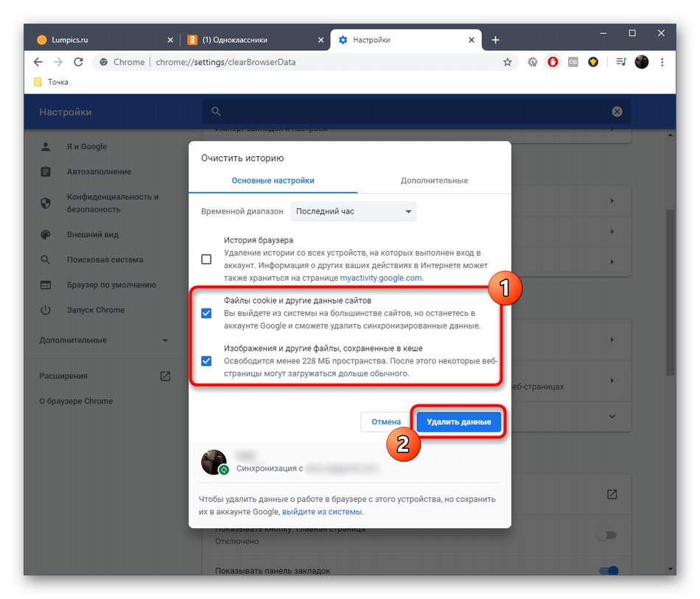The width and height of the screenshot is (700, 599).
Task: Open Конфиденциальность и безопасность section
Action: tap(113, 203)
